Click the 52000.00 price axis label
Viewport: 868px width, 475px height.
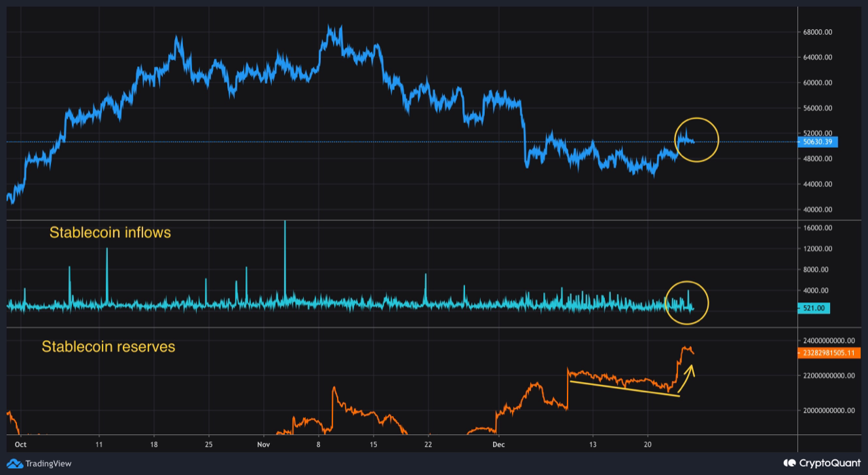coord(818,133)
